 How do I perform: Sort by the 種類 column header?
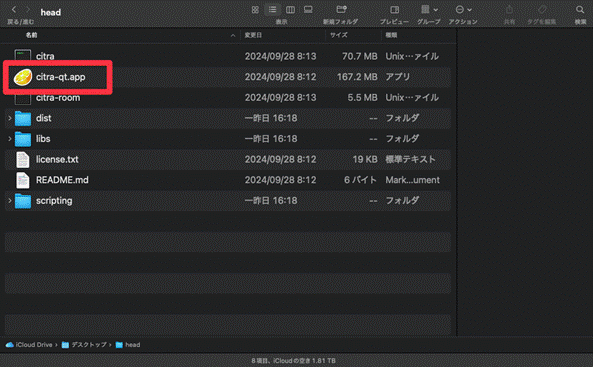coord(391,35)
